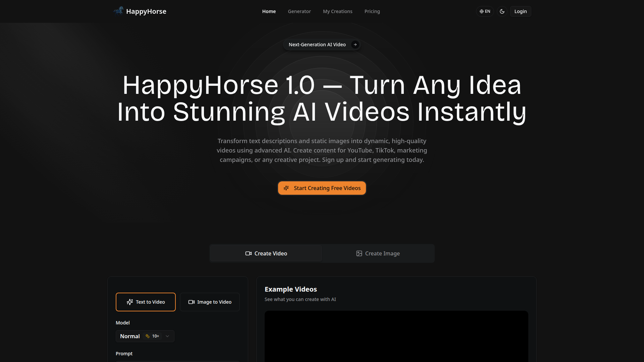The width and height of the screenshot is (644, 362).
Task: Go to My Creations page
Action: (x=337, y=11)
